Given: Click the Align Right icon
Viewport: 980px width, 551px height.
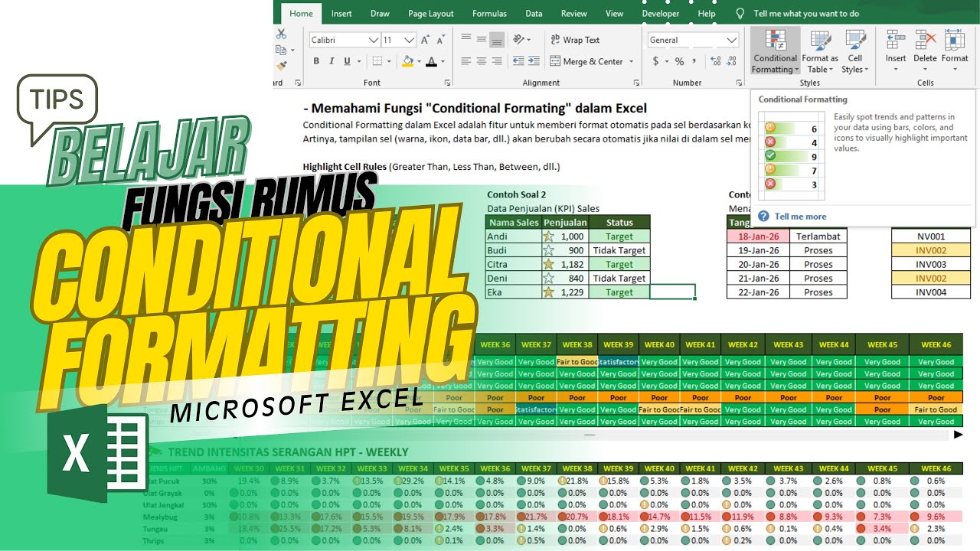Looking at the screenshot, I should pyautogui.click(x=498, y=61).
